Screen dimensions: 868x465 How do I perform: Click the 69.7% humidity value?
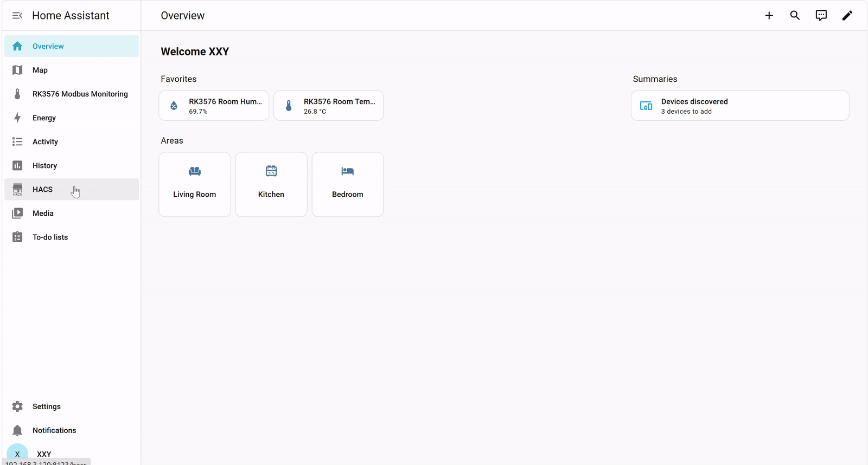(x=198, y=112)
